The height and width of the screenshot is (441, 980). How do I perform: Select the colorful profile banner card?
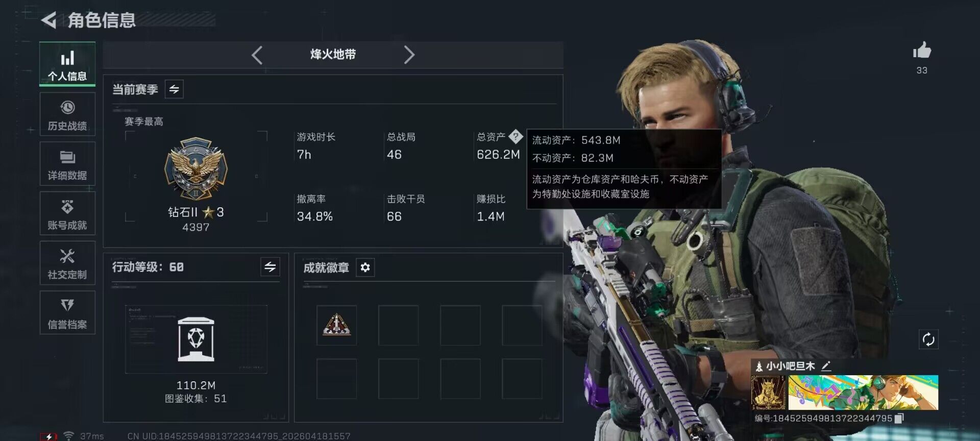click(x=863, y=393)
